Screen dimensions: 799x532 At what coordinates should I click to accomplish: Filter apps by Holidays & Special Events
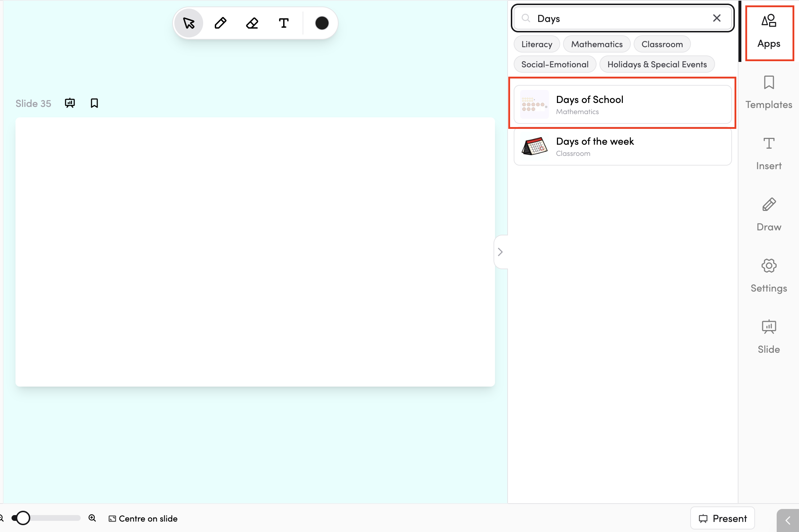click(x=657, y=64)
